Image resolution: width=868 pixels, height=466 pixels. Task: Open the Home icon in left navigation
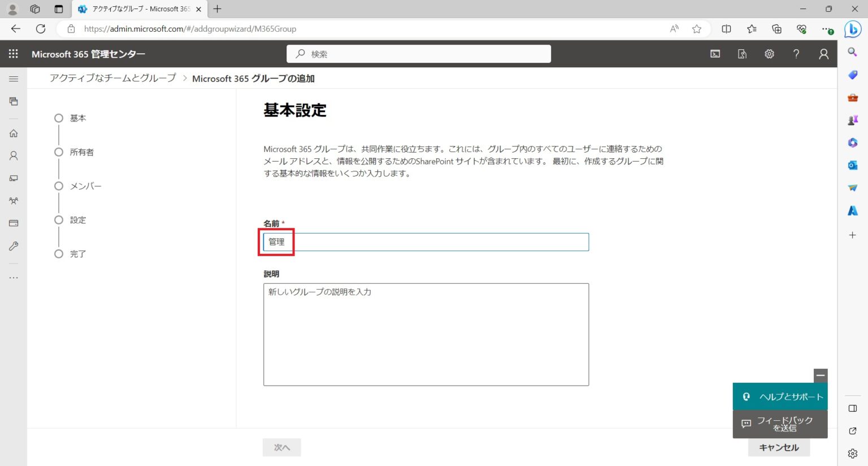coord(14,133)
